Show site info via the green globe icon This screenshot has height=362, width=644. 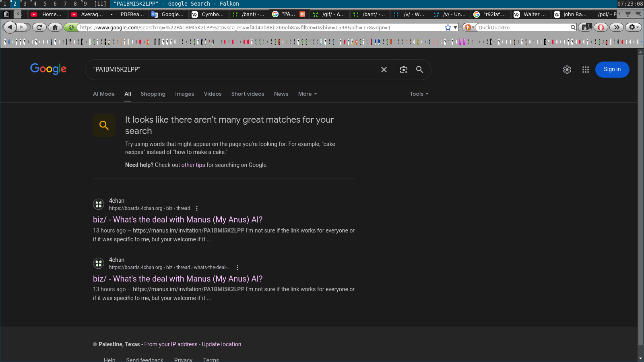[71, 27]
